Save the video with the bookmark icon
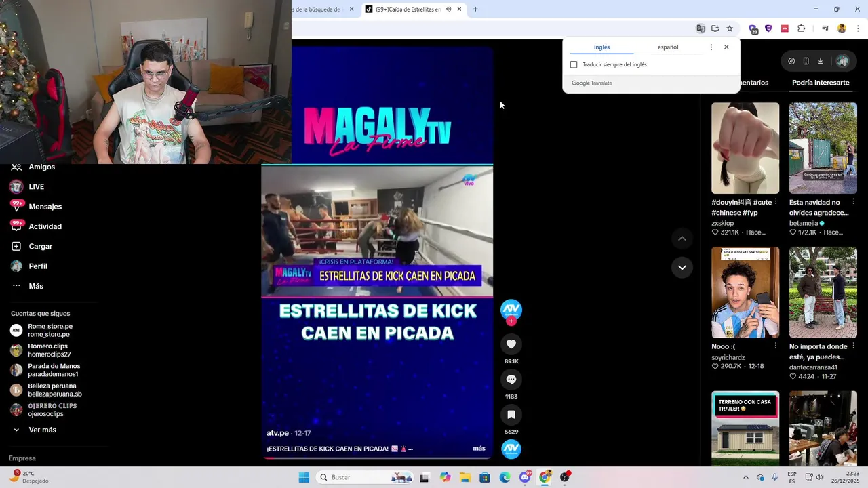This screenshot has width=868, height=488. (511, 415)
